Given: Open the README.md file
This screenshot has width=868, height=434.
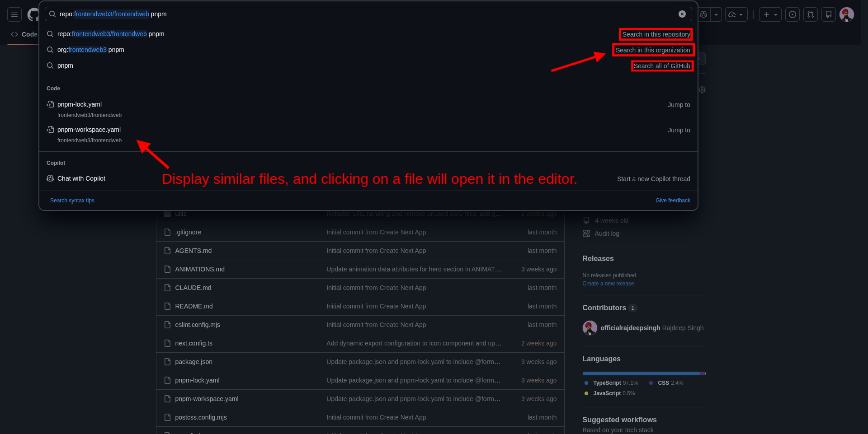Looking at the screenshot, I should 194,306.
